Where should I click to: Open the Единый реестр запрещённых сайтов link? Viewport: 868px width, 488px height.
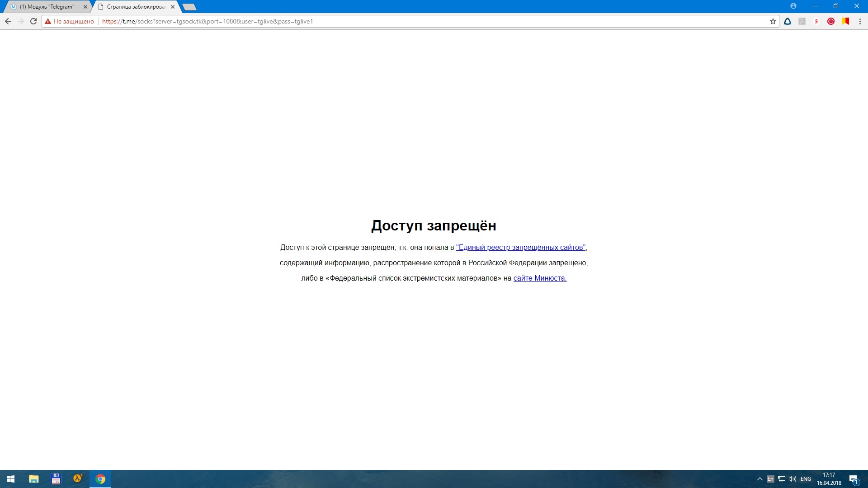[520, 247]
